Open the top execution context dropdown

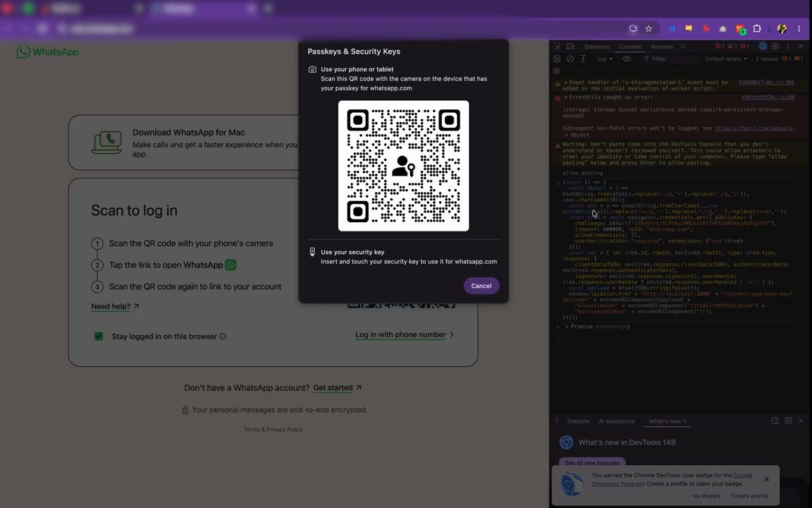tap(605, 59)
